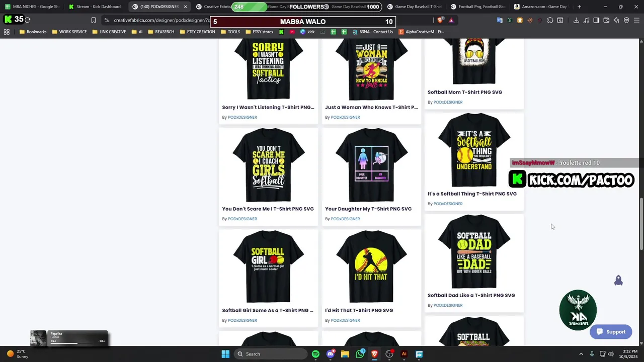The width and height of the screenshot is (644, 362).
Task: Open the Downloads icon in toolbar
Action: pos(576,20)
